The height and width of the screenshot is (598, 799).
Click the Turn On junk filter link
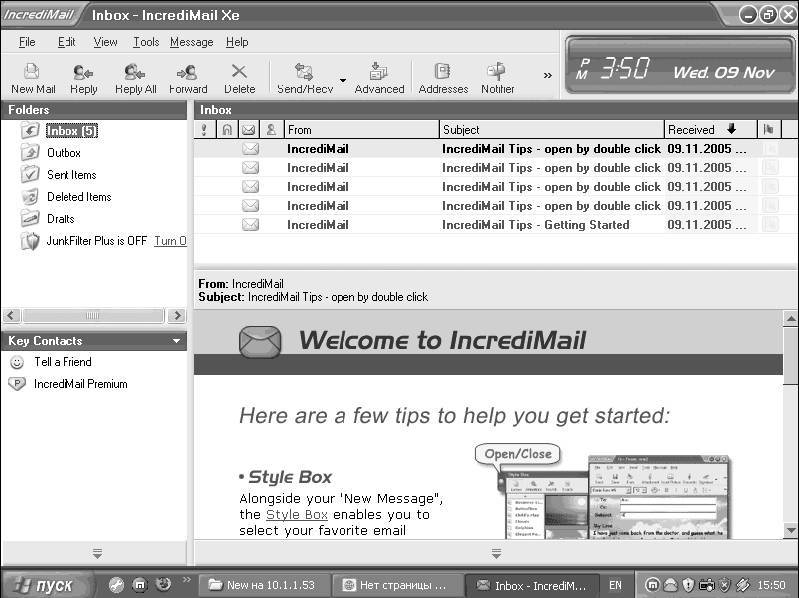(x=170, y=240)
